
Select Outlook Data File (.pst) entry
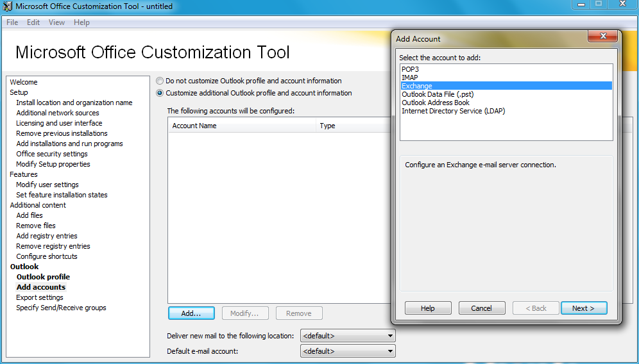(x=506, y=94)
